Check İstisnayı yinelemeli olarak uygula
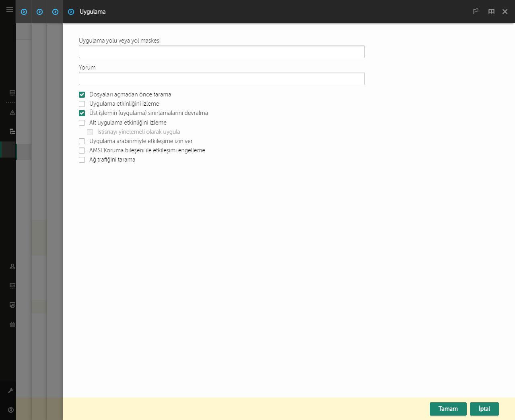 pos(90,132)
